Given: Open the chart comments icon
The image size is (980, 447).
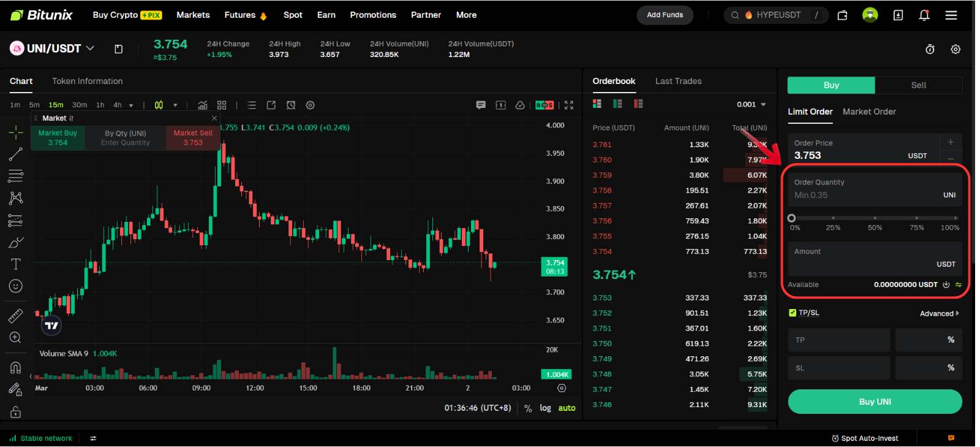Looking at the screenshot, I should (481, 105).
